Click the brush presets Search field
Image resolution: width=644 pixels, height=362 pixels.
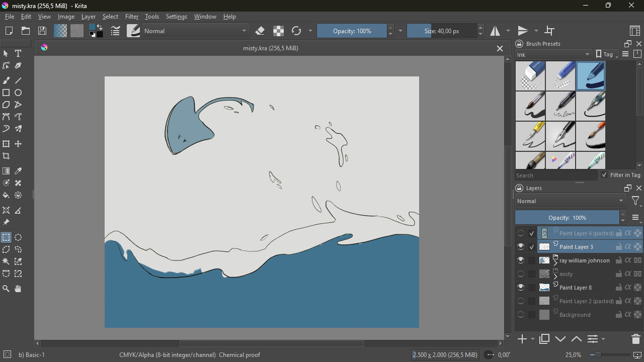(x=556, y=175)
